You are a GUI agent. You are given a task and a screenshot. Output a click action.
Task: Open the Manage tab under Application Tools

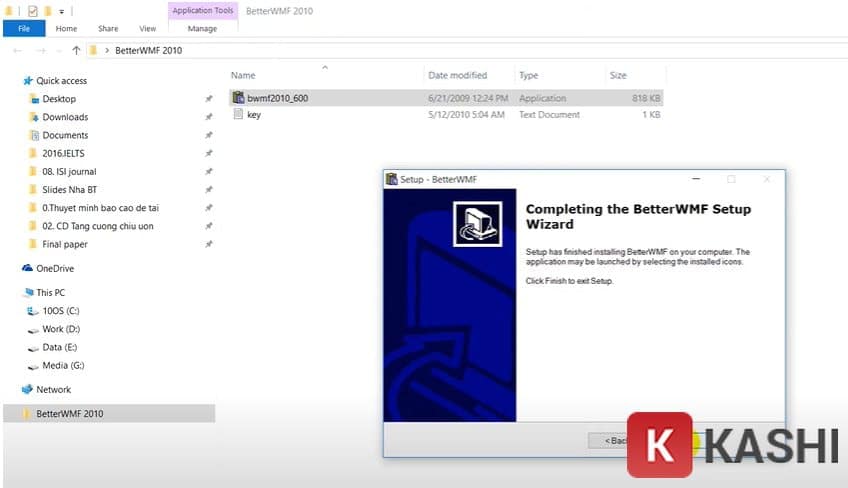(x=202, y=29)
